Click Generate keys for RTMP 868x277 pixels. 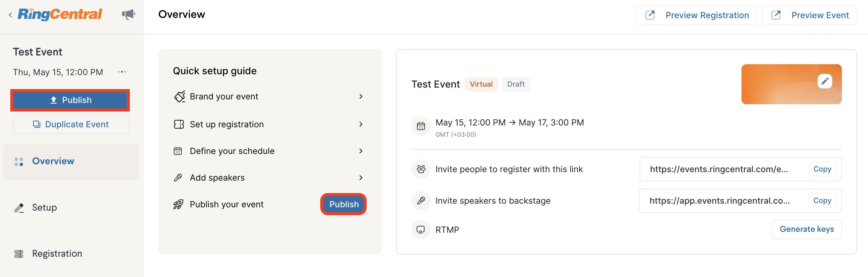pos(806,229)
